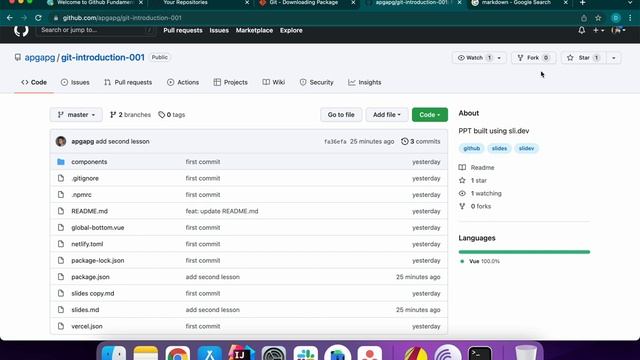The width and height of the screenshot is (640, 360).
Task: Click Marketplace in top navigation
Action: (x=254, y=31)
